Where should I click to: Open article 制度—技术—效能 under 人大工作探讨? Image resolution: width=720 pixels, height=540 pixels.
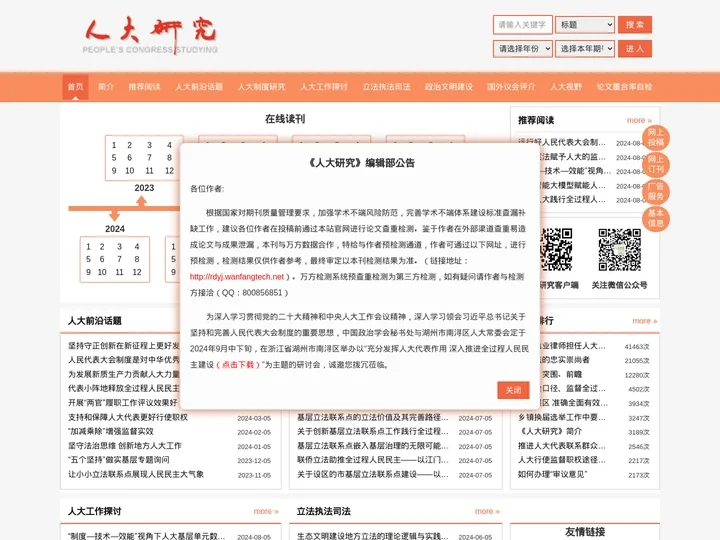[146, 536]
